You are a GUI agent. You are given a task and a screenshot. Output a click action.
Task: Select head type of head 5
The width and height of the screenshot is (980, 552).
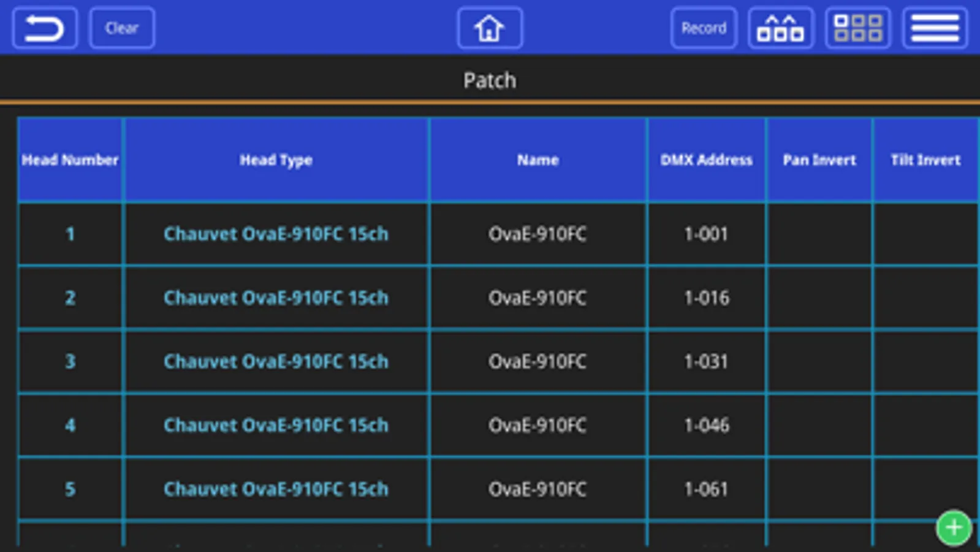[276, 489]
